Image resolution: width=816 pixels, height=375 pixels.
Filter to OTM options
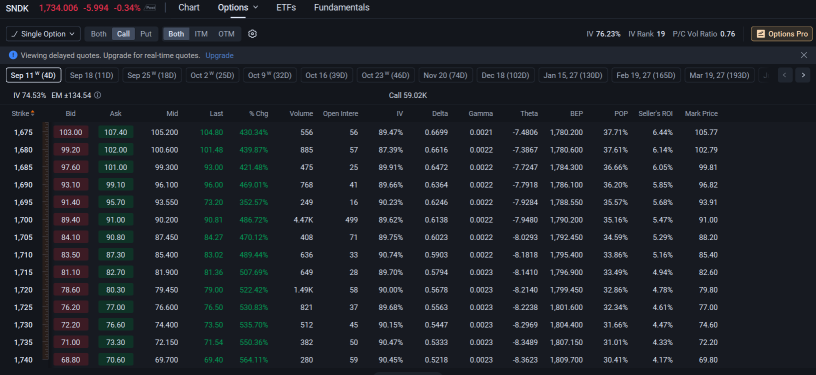tap(226, 34)
